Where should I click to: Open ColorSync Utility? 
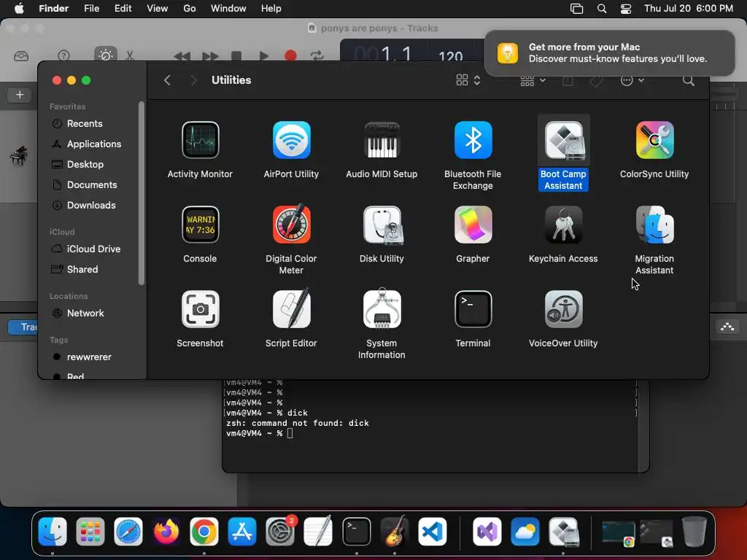tap(654, 140)
